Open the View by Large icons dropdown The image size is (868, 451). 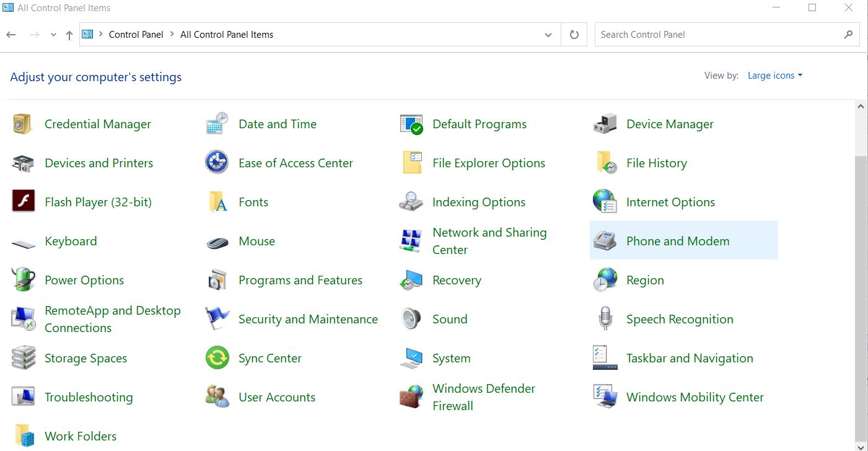point(775,76)
